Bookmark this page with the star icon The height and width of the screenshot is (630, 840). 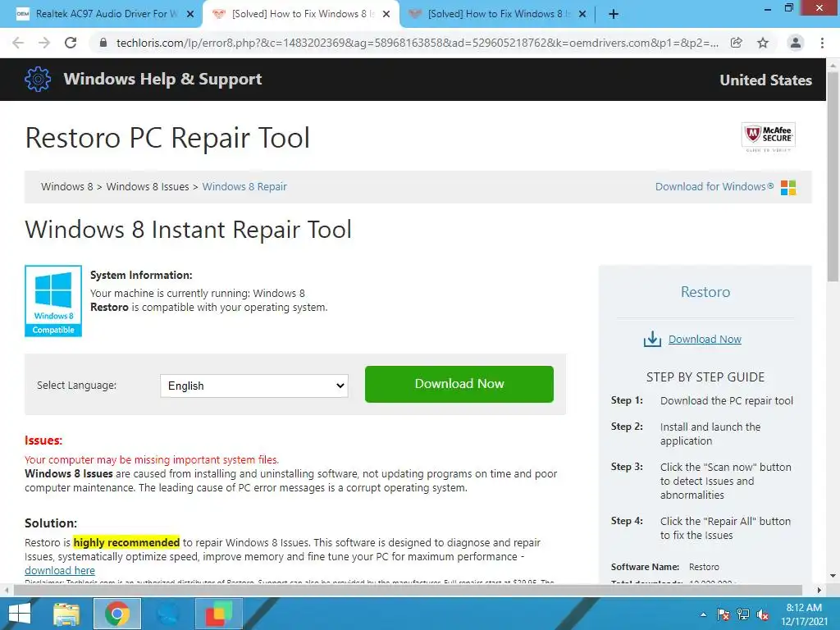tap(763, 43)
